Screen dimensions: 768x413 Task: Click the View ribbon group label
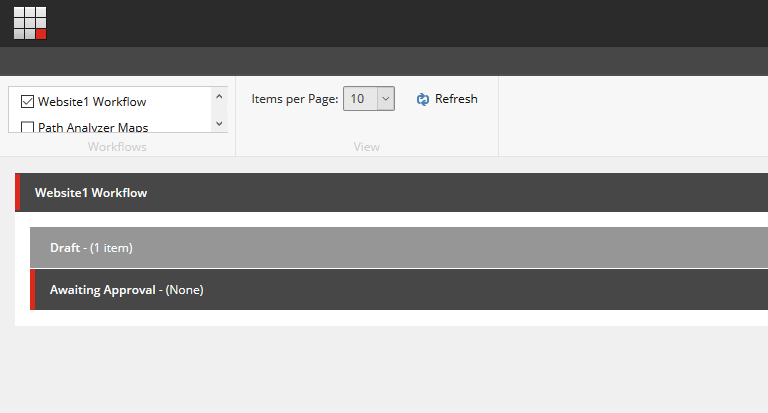click(x=367, y=147)
